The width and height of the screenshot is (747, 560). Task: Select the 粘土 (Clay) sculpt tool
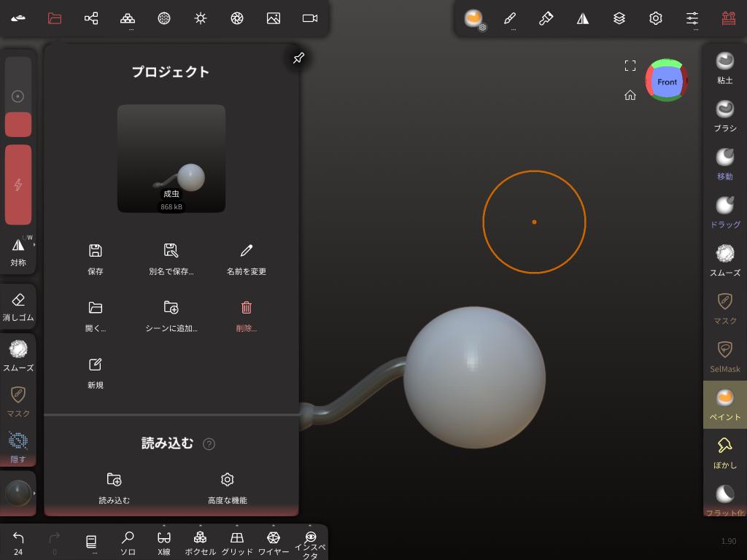click(724, 67)
